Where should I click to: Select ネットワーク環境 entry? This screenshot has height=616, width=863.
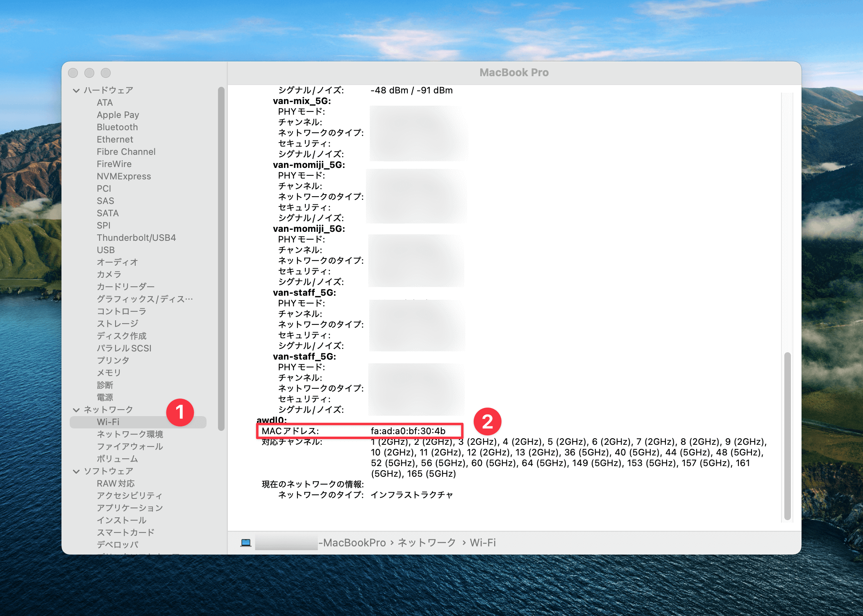tap(130, 435)
